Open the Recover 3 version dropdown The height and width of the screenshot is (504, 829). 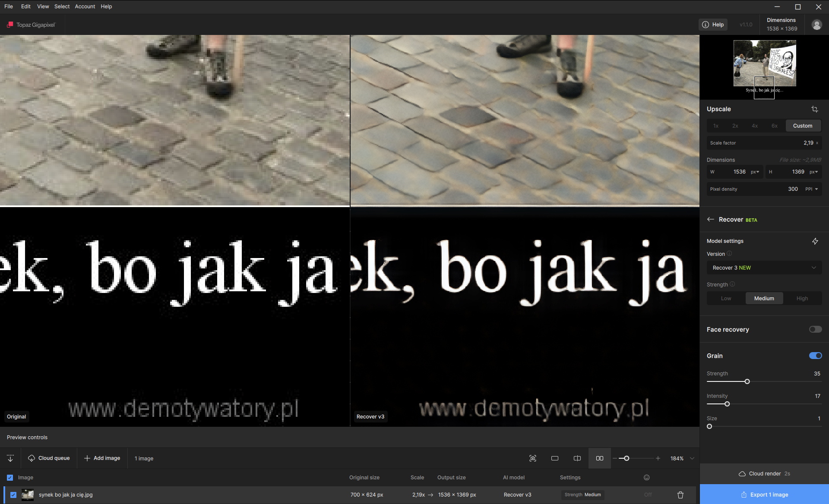[764, 268]
